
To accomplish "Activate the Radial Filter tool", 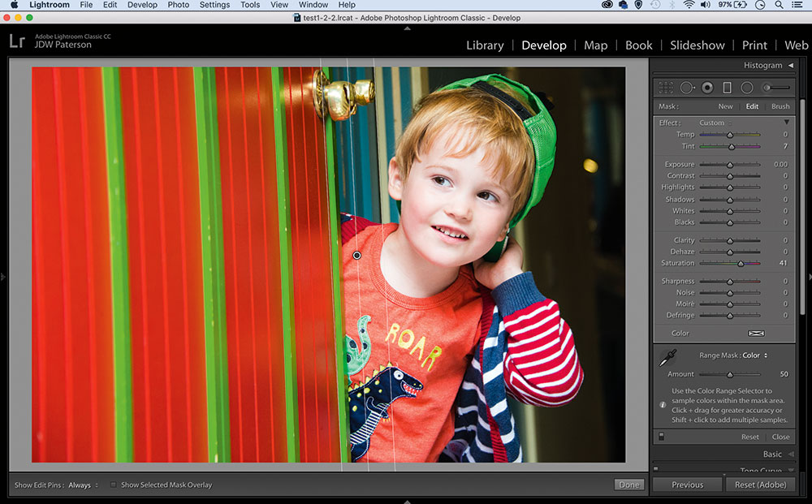I will [747, 88].
